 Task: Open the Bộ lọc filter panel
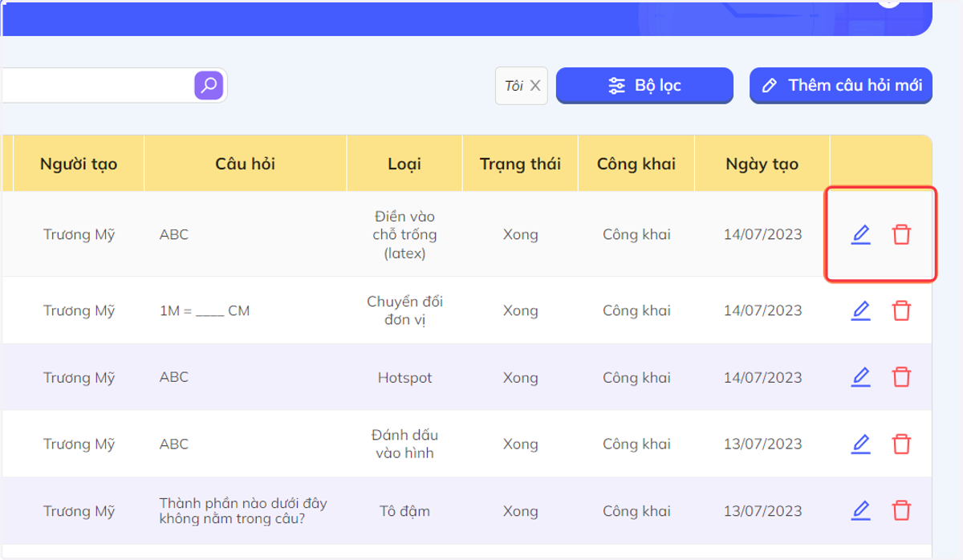tap(644, 85)
